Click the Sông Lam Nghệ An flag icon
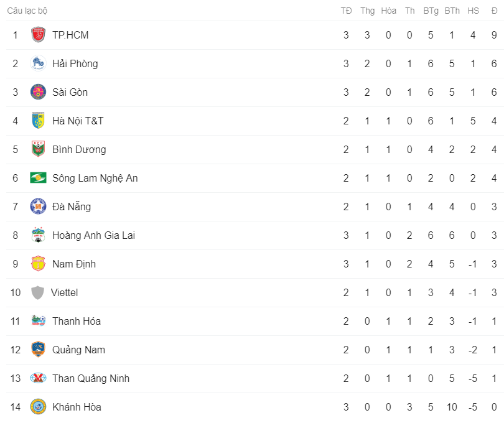Screen dimensions: 504x423 tap(38, 178)
